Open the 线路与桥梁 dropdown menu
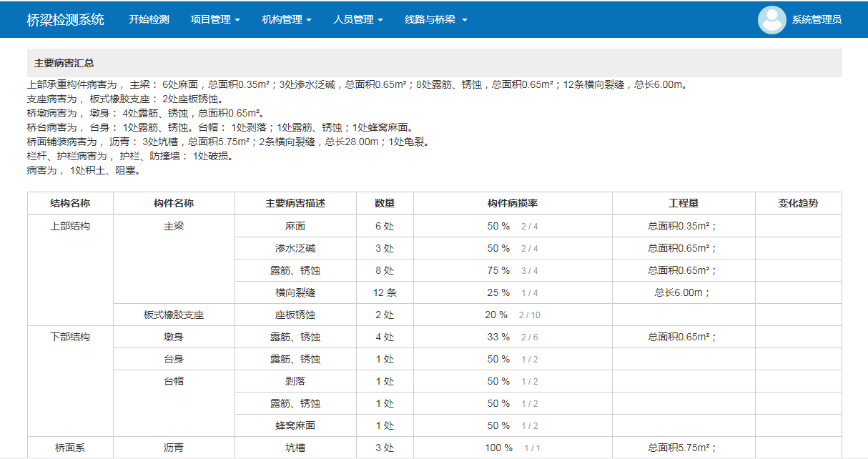Image resolution: width=868 pixels, height=459 pixels. [435, 20]
